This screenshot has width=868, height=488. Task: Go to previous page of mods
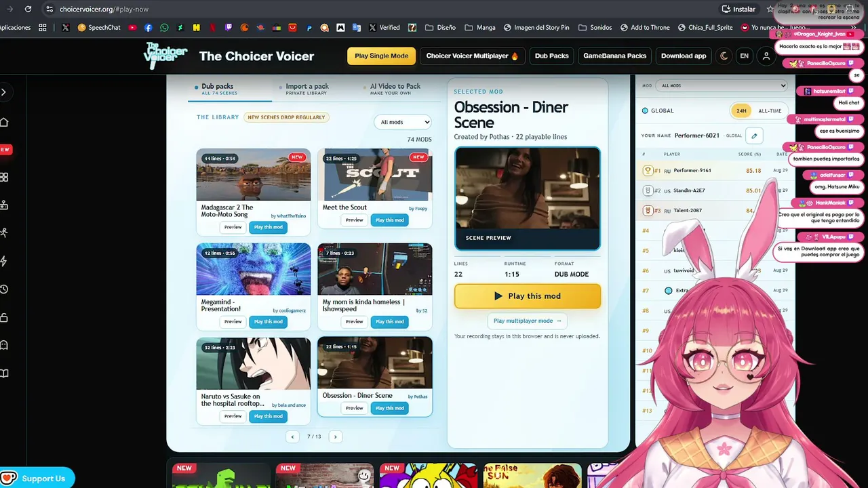(292, 436)
